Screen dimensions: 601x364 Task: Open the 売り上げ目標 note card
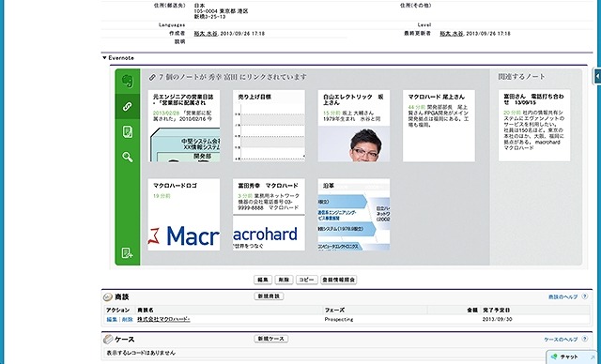[270, 126]
